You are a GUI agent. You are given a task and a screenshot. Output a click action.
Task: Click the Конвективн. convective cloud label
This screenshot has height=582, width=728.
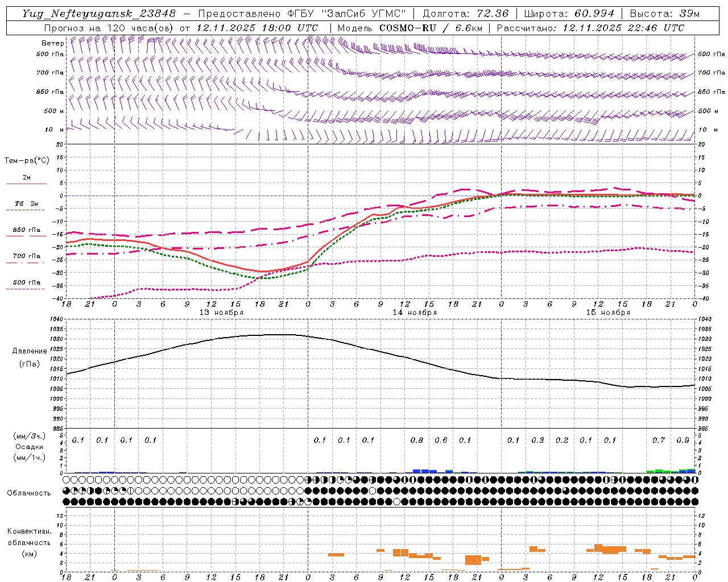coord(29,531)
